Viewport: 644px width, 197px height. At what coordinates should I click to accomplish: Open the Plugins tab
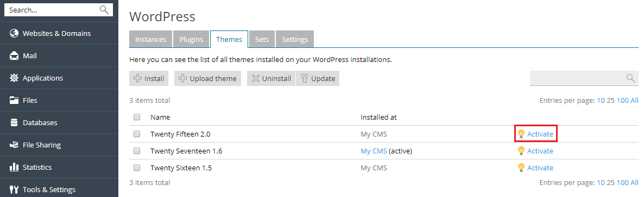(191, 40)
